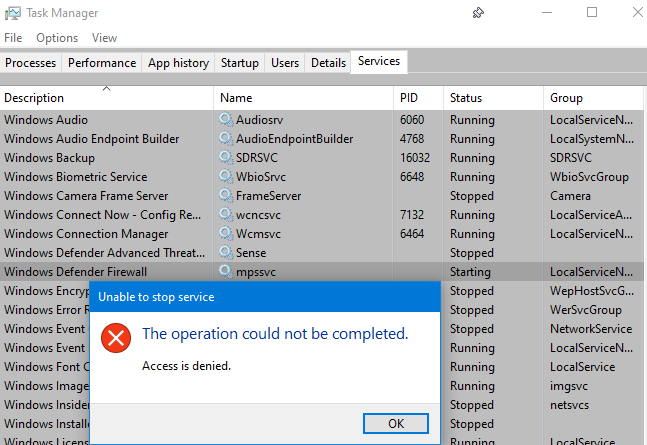Click the Task Manager title bar icon
This screenshot has width=647, height=445.
[x=13, y=13]
